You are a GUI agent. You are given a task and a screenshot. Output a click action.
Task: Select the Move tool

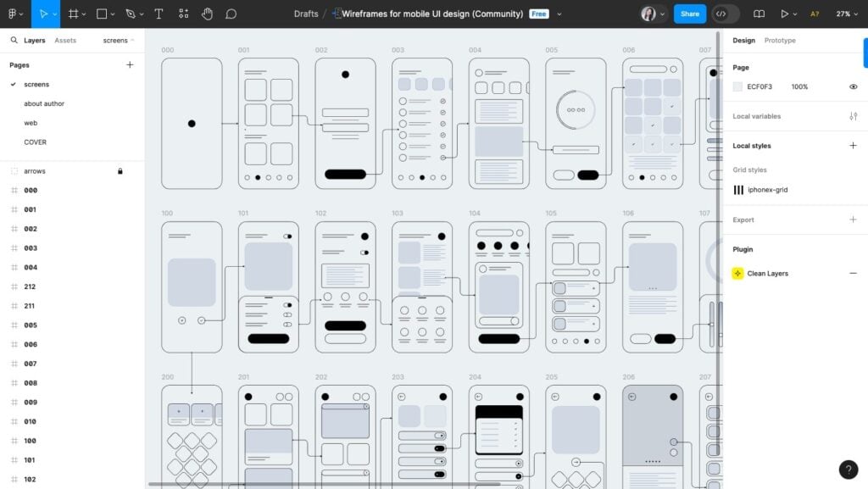[x=43, y=14]
